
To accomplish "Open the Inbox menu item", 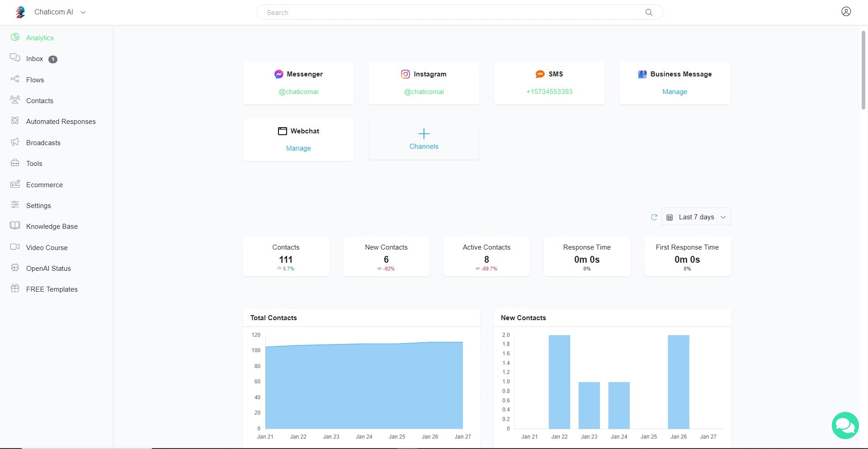I will pos(34,59).
